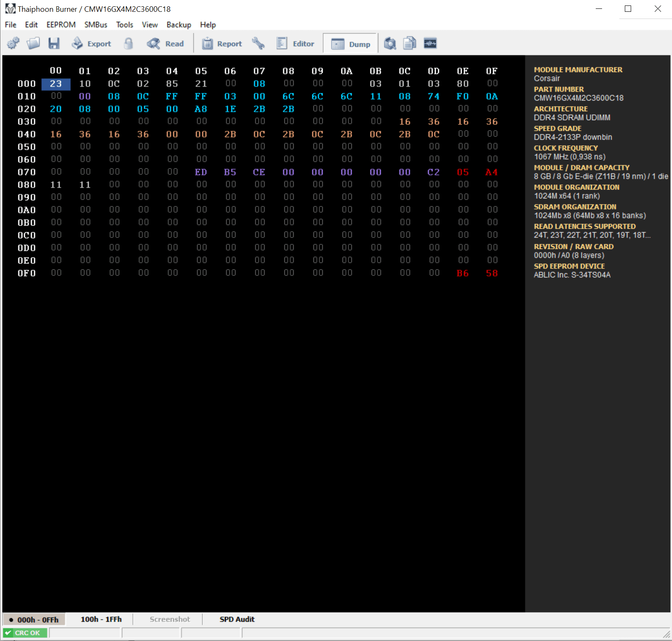Viewport: 672px width, 641px height.
Task: Select byte 1E in row 020
Action: 230,109
